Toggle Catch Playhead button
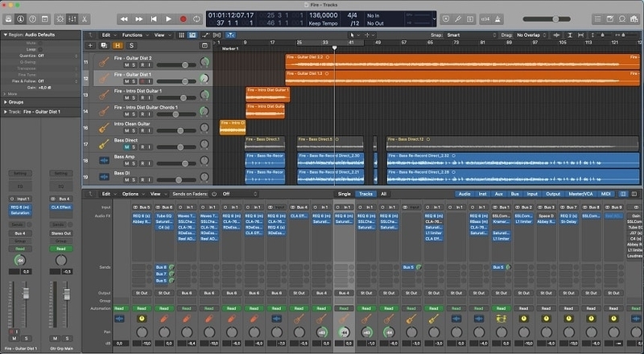The height and width of the screenshot is (354, 644). click(230, 35)
